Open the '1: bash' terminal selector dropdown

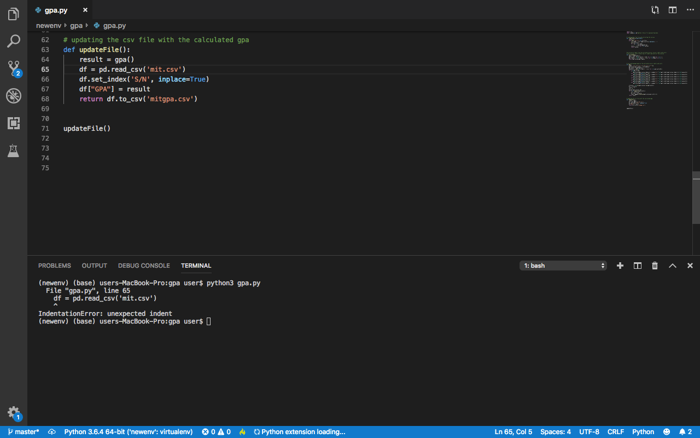tap(563, 266)
